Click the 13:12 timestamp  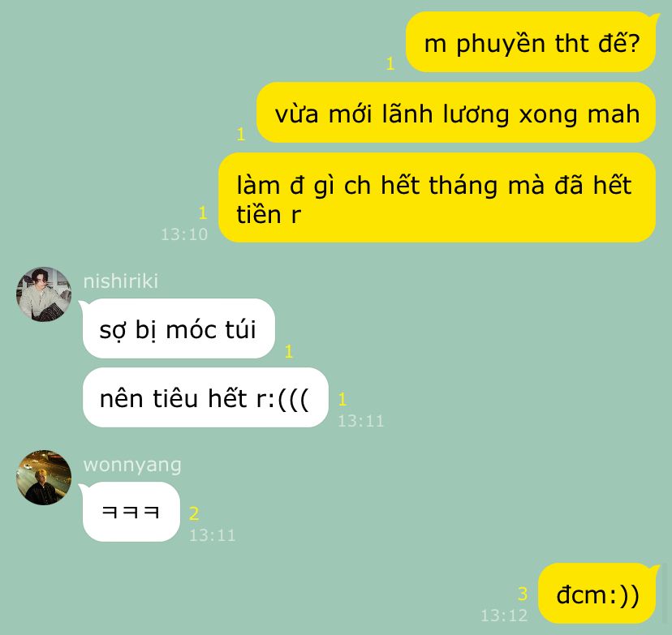click(504, 616)
